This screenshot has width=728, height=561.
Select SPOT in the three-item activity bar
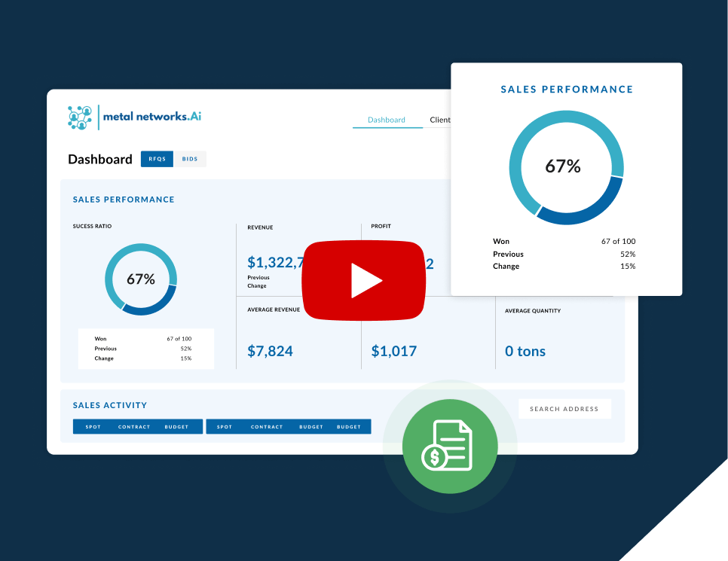pos(93,427)
